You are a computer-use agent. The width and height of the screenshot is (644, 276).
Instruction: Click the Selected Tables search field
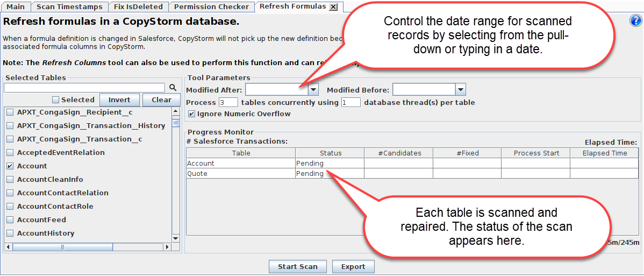[x=84, y=88]
